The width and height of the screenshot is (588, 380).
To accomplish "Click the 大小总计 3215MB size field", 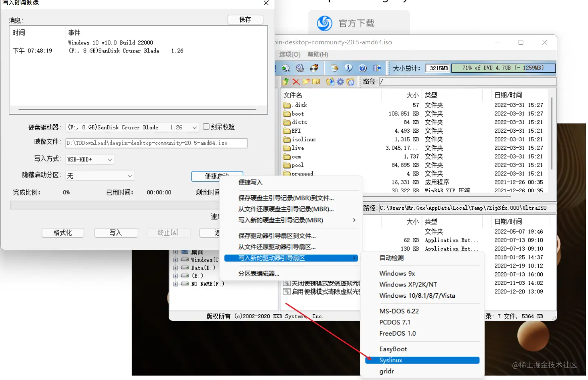I will click(x=438, y=68).
